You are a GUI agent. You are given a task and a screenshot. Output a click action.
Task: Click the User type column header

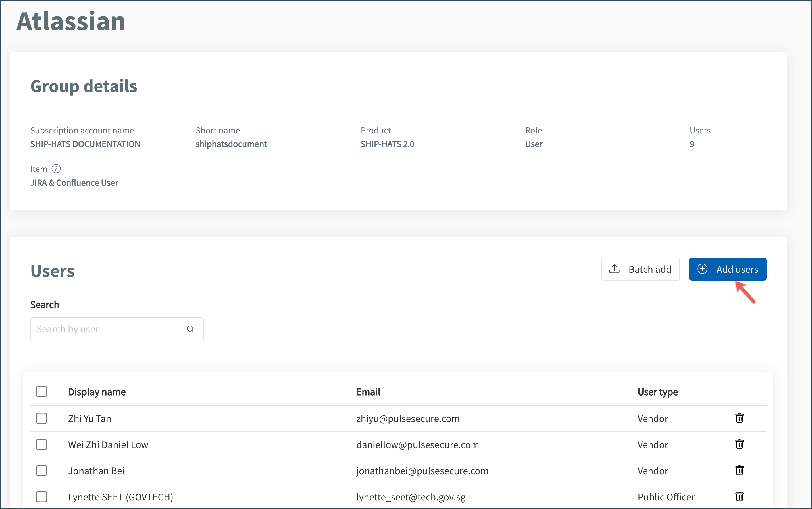(657, 392)
